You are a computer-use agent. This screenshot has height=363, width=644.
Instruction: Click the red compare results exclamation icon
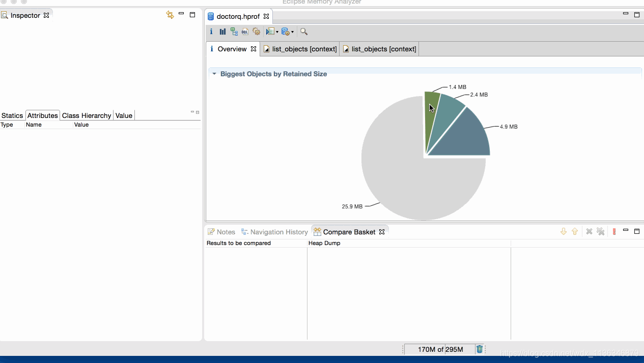tap(614, 232)
